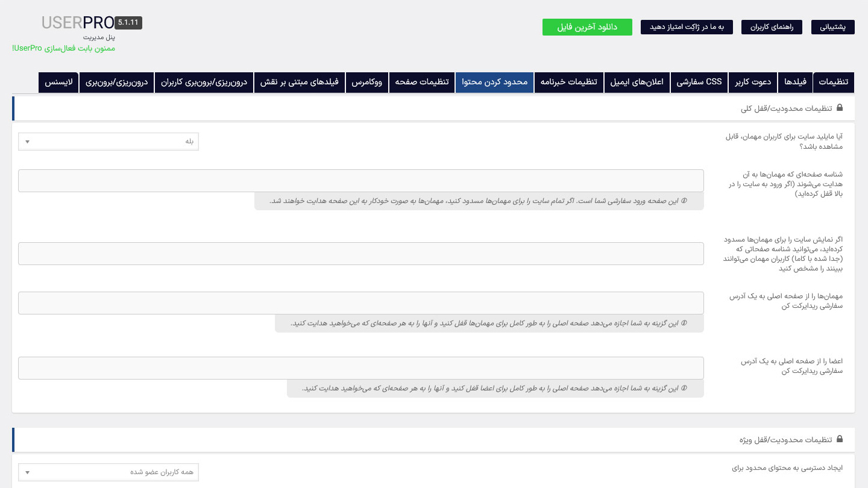Viewport: 868px width, 488px height.
Task: Open the همه کاربران عضو شده dropdown
Action: pos(108,472)
